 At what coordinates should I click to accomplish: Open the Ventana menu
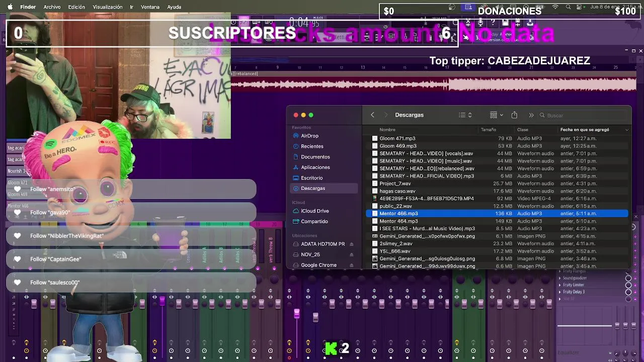150,7
